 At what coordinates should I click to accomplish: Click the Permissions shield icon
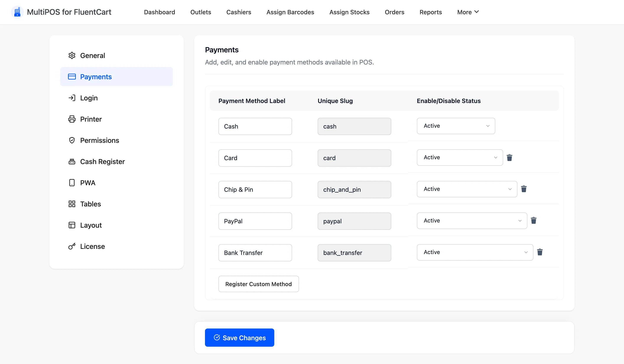click(72, 140)
